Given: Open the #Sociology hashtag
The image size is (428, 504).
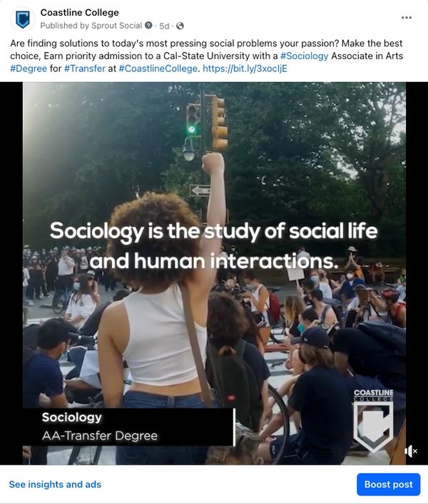Looking at the screenshot, I should pyautogui.click(x=305, y=56).
